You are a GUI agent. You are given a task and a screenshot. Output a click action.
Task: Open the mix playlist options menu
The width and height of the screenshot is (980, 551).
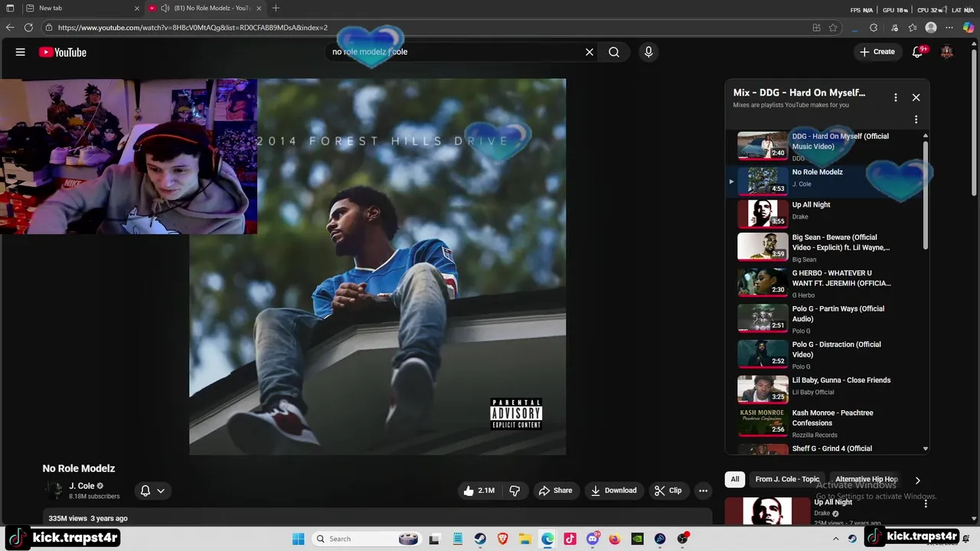(895, 97)
